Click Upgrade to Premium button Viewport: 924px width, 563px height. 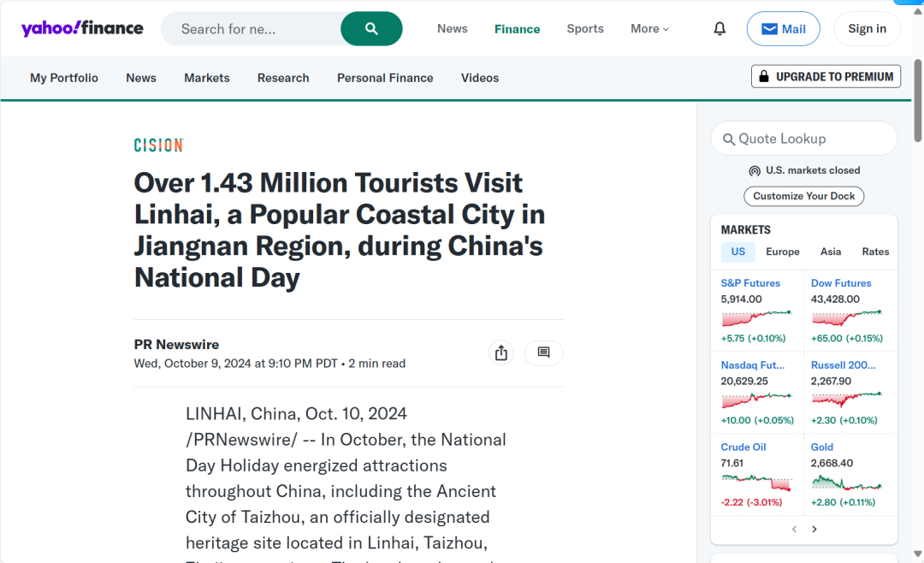click(x=826, y=76)
